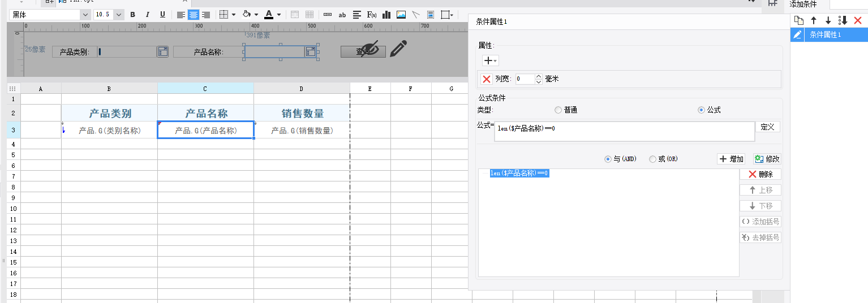
Task: Increase 列宽 value with stepper up
Action: (x=539, y=76)
